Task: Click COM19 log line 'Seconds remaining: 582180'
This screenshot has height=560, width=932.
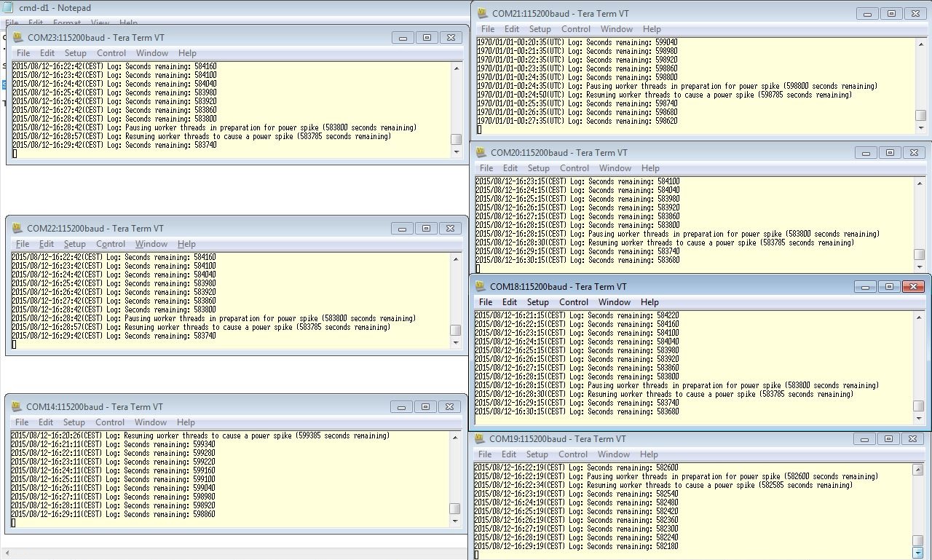Action: [x=576, y=546]
